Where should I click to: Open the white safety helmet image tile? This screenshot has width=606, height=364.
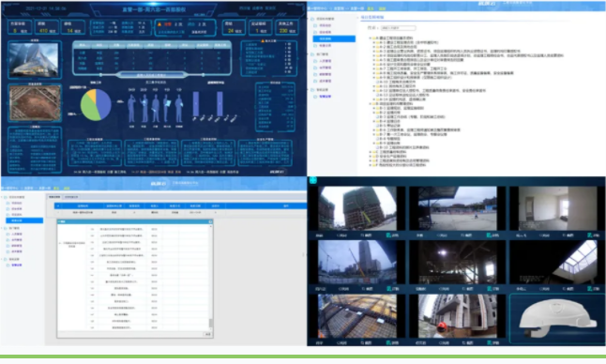(557, 319)
